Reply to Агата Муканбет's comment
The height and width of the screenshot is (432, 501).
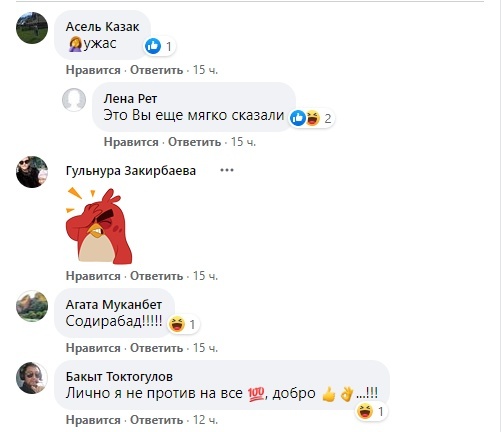[156, 348]
